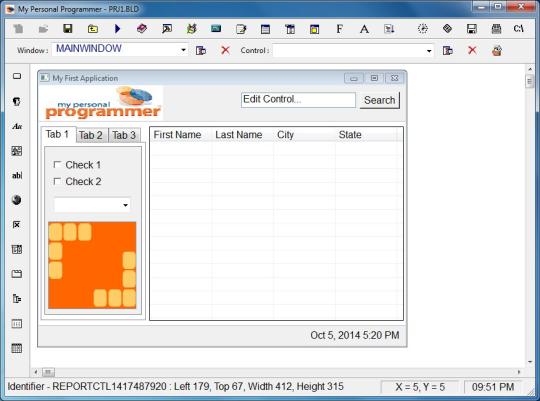Click the yellow folder-up toolbar icon
This screenshot has width=540, height=401.
pos(93,29)
